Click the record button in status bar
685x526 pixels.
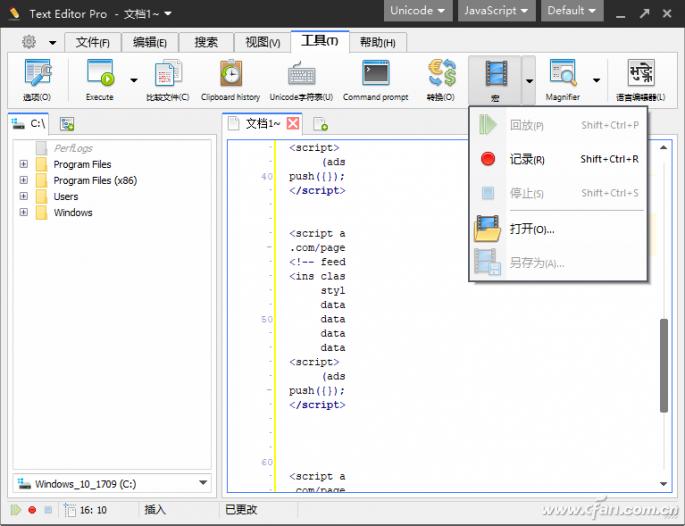31,510
